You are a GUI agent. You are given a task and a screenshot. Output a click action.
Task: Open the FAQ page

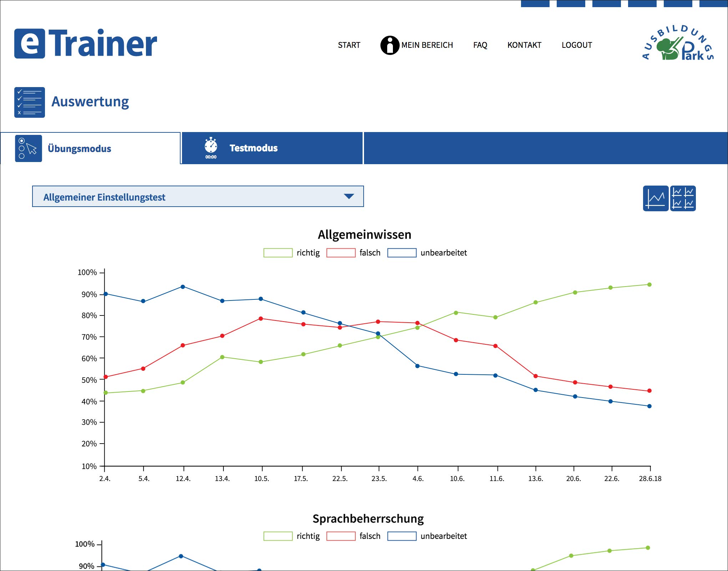pyautogui.click(x=480, y=45)
